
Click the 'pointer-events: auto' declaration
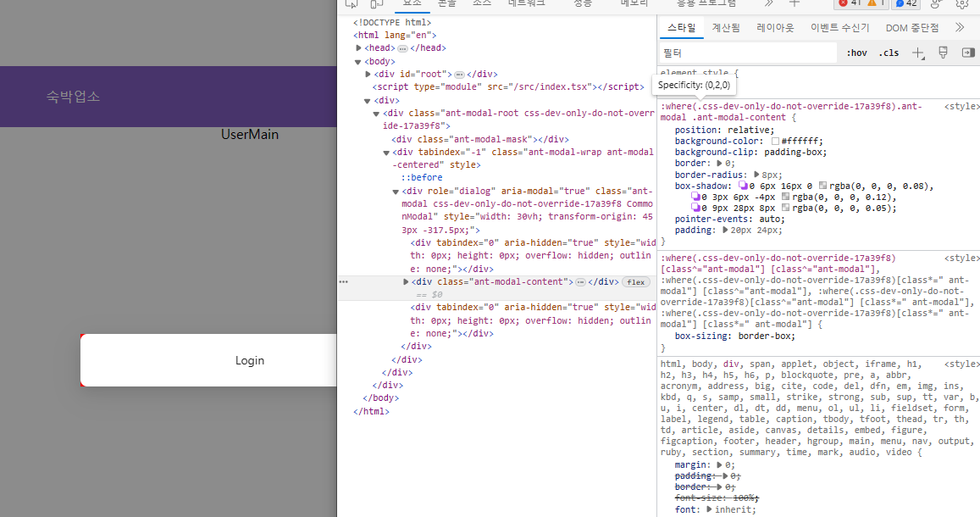[729, 220]
